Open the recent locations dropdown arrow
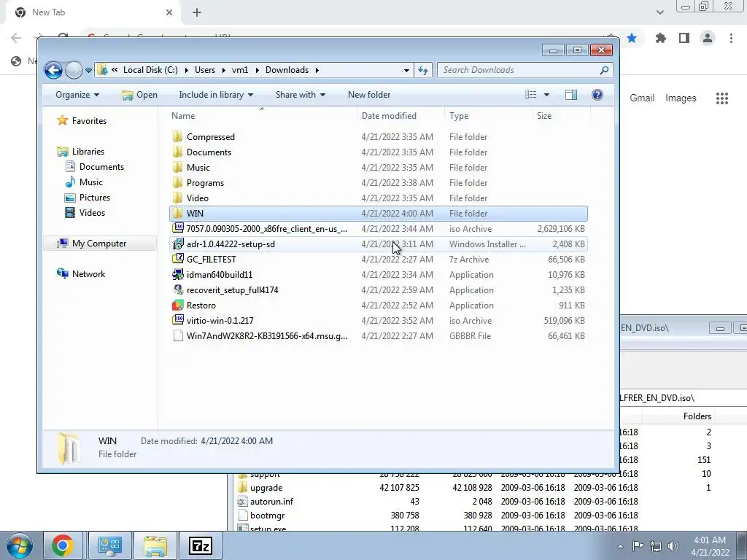This screenshot has height=560, width=747. point(88,71)
